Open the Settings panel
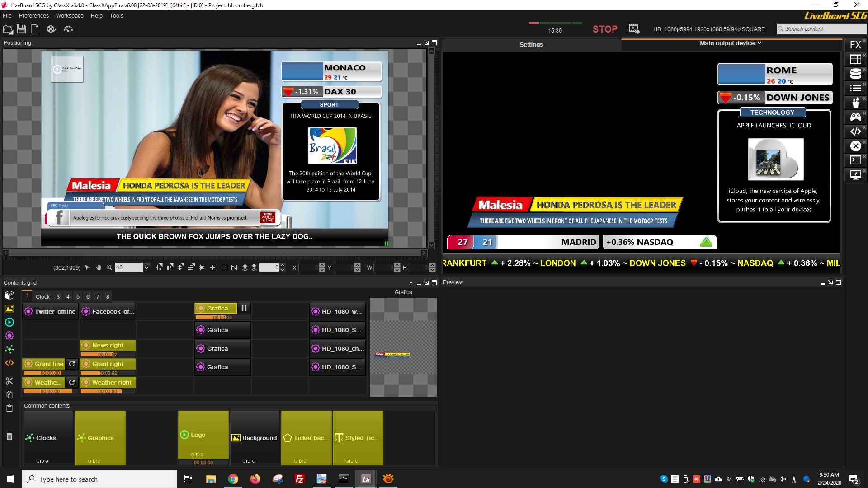 (x=531, y=44)
